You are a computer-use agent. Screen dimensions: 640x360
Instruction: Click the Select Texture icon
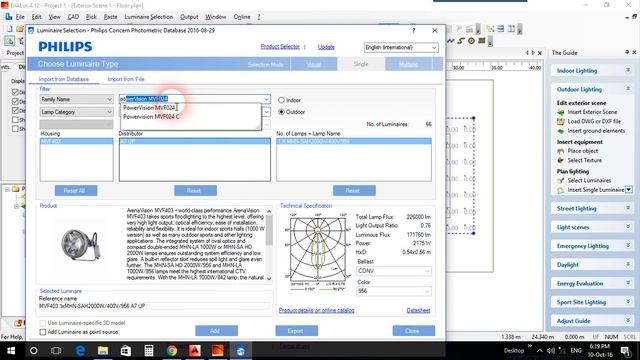561,160
